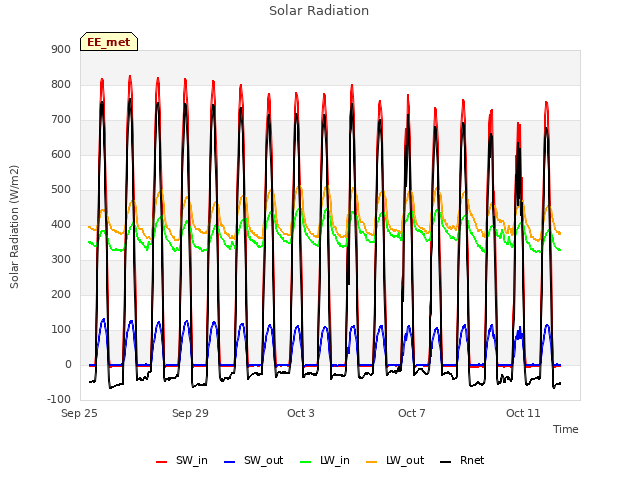Select the Rnet legend entry
Viewport: 640px width, 480px height.
pos(462,460)
